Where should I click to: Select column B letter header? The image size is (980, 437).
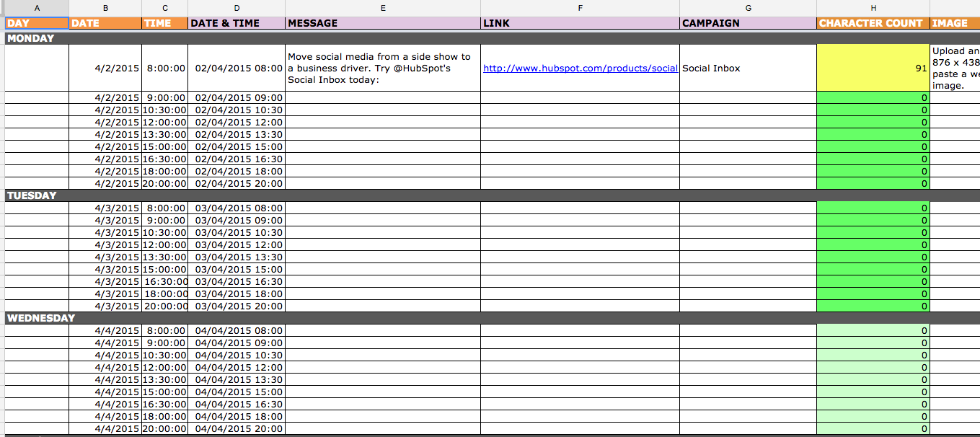[x=105, y=8]
